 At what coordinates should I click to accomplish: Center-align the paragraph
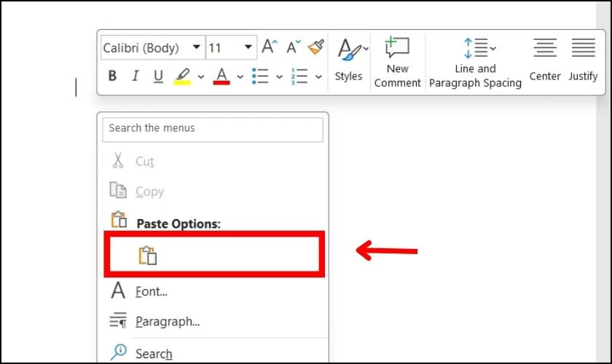(x=545, y=59)
